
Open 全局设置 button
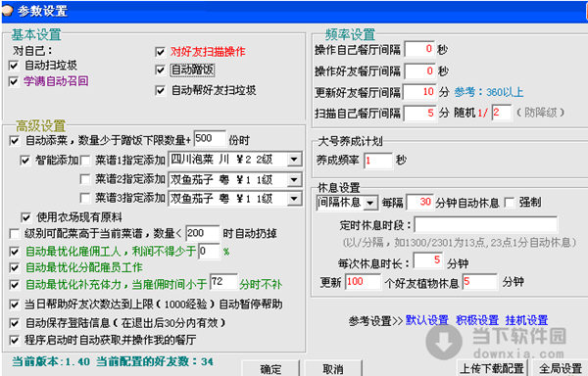[x=561, y=368]
